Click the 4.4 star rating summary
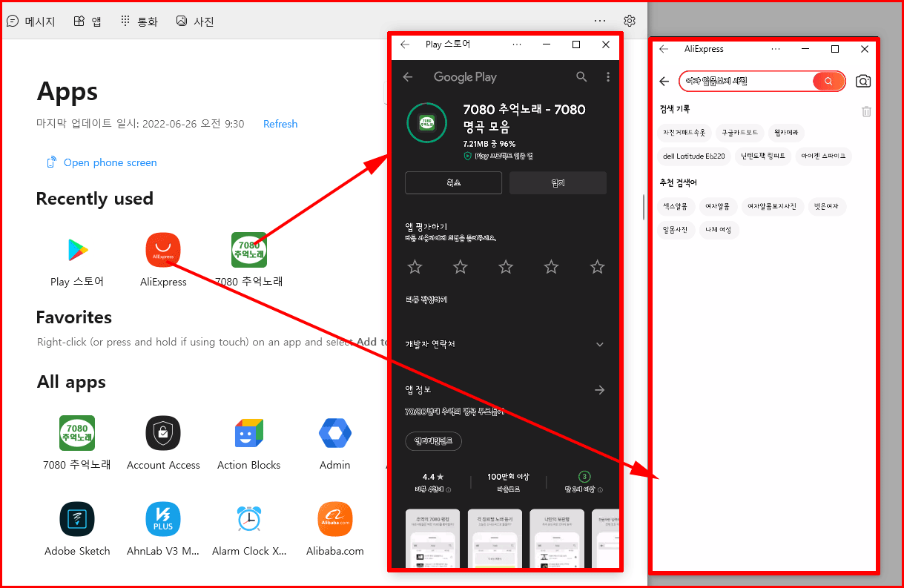The image size is (904, 588). pos(433,482)
